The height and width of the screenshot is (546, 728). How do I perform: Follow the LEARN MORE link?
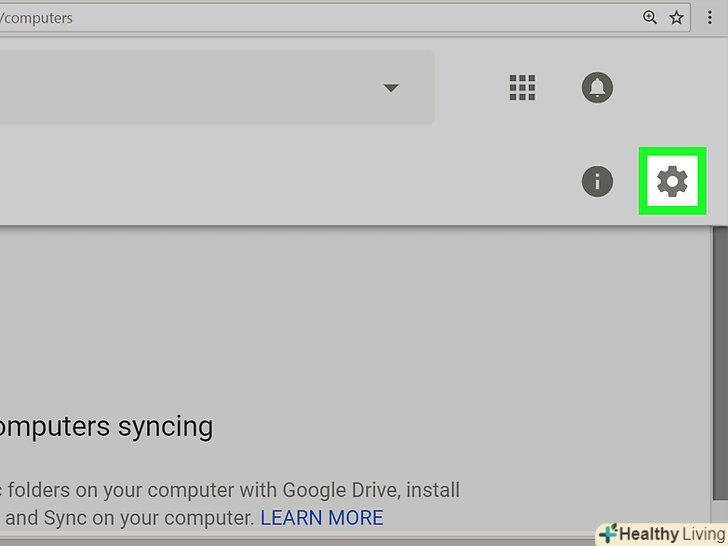click(x=322, y=518)
